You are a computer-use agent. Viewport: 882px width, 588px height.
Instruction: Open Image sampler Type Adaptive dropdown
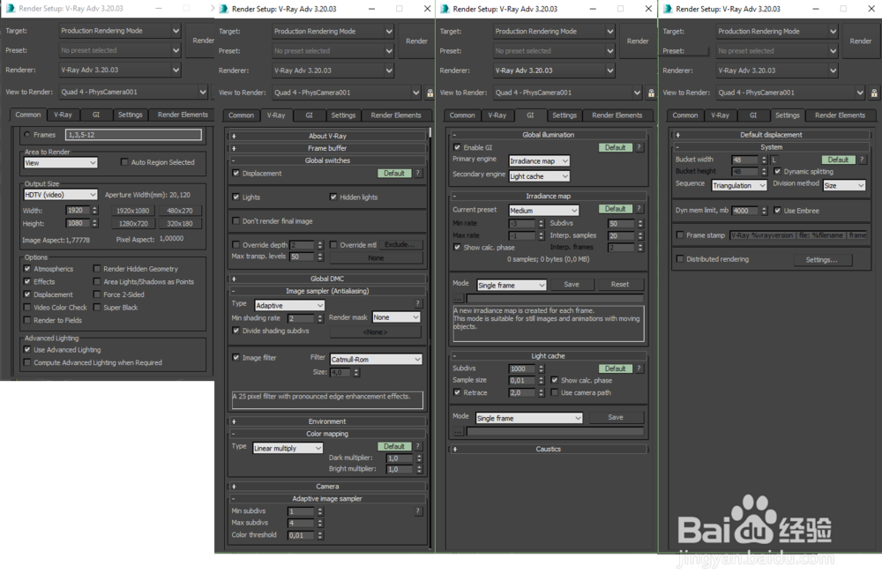289,305
